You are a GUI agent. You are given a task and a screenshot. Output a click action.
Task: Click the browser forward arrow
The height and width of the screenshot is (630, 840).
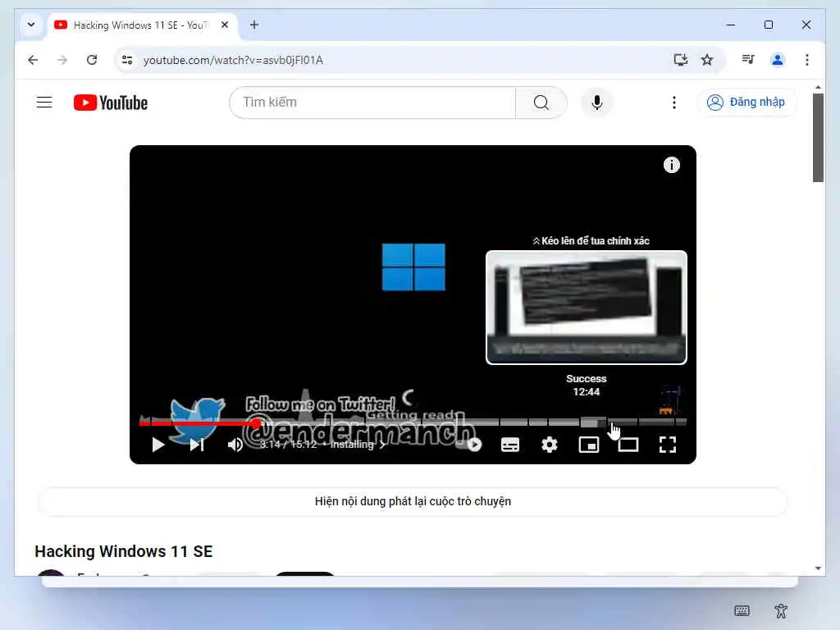[x=62, y=60]
